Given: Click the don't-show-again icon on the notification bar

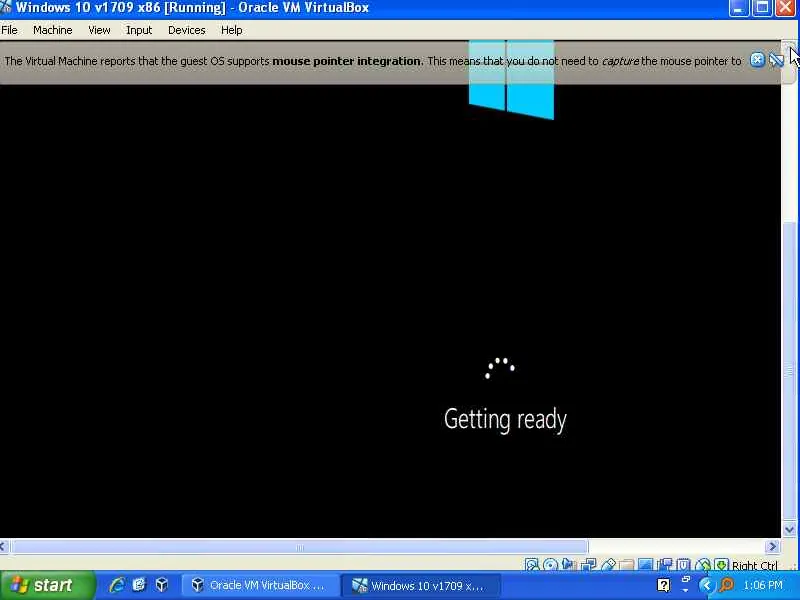Looking at the screenshot, I should (776, 60).
